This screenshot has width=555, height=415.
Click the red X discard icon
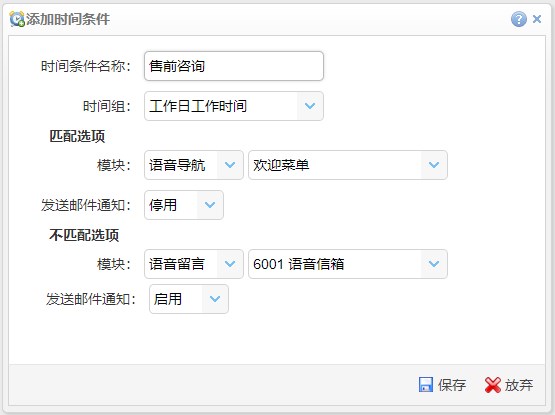pos(493,385)
